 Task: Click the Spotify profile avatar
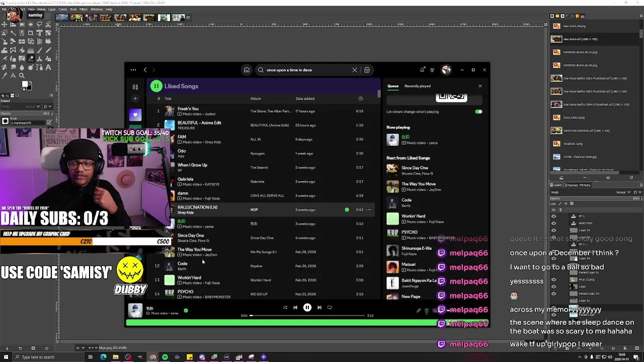[446, 70]
